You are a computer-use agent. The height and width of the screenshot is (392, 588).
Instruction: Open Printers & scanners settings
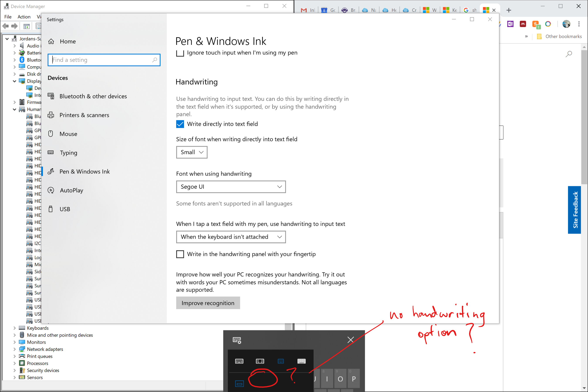click(x=84, y=115)
